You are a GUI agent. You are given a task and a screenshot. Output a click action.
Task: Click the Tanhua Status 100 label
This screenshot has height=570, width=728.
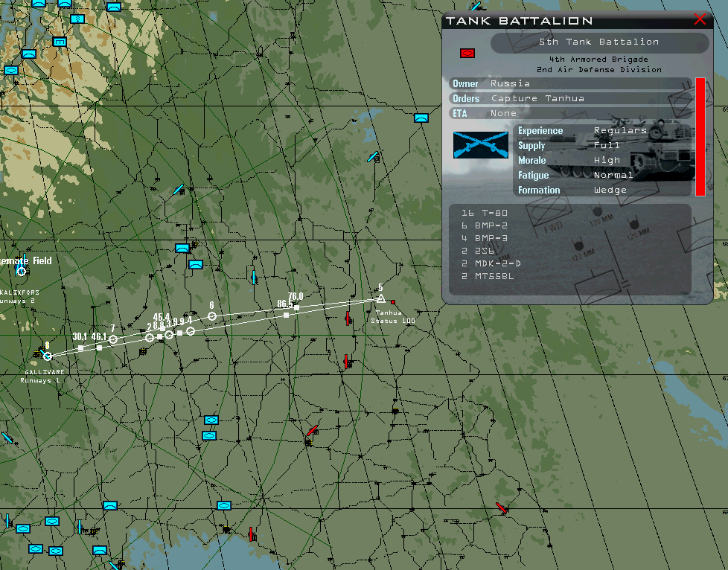(393, 316)
